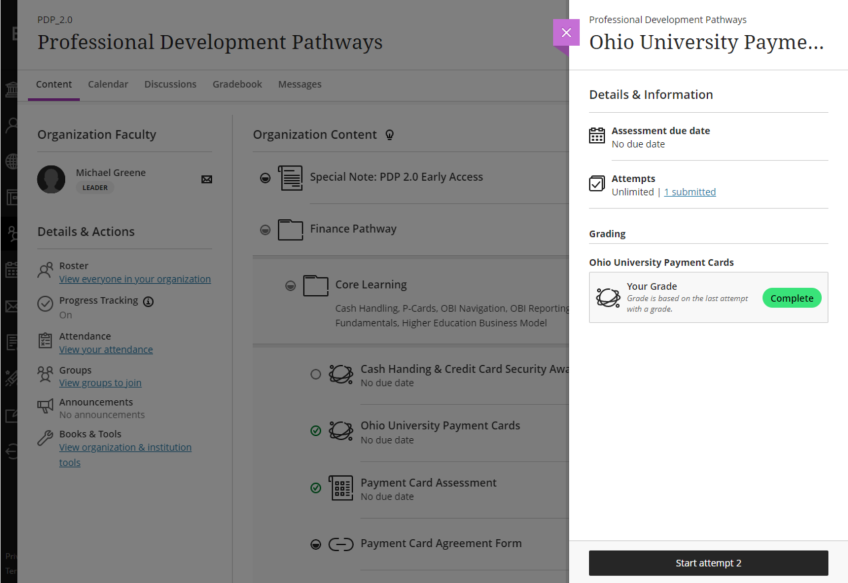
Task: Click the green Complete grade pill
Action: tap(791, 298)
